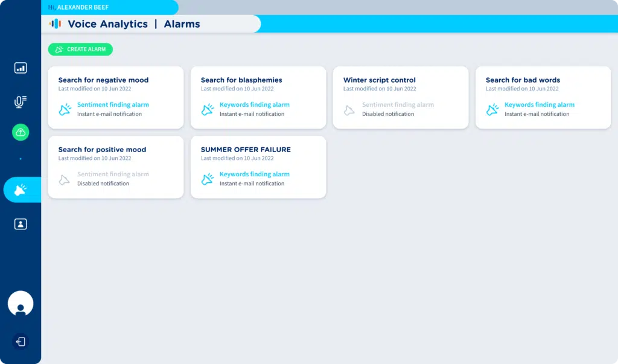Click the small dot indicator in the sidebar

(21, 159)
